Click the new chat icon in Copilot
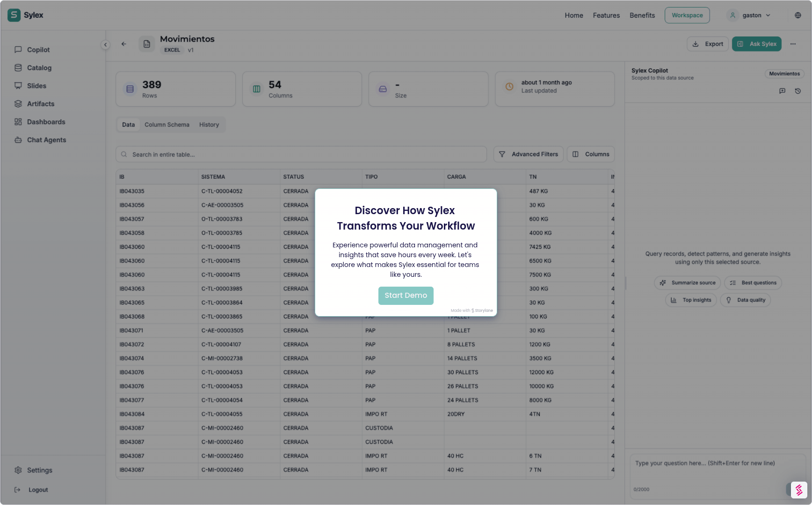The width and height of the screenshot is (812, 505). [x=782, y=91]
